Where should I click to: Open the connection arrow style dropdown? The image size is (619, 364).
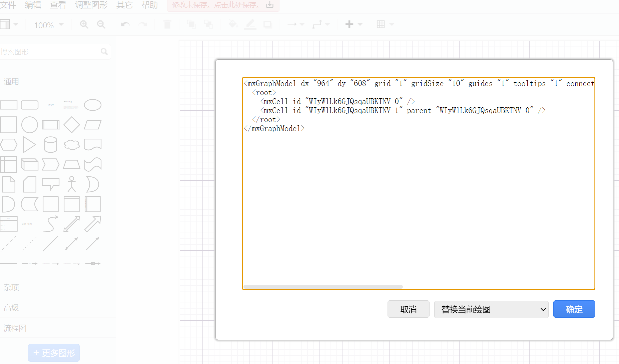click(x=296, y=24)
